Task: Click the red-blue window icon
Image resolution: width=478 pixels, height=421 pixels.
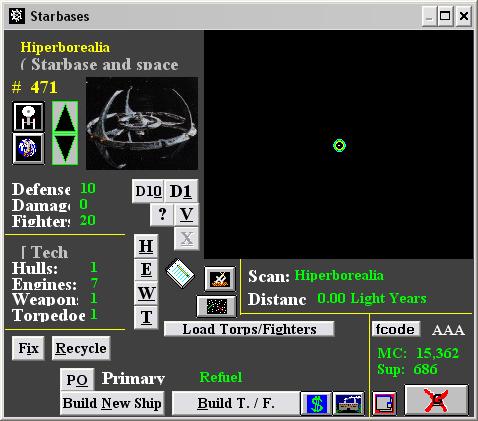Action: [x=384, y=404]
